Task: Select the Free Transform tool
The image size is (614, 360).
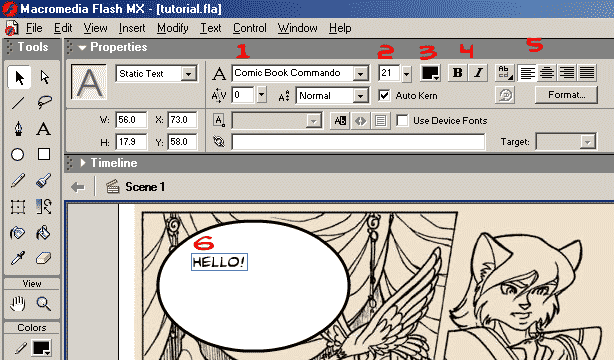Action: point(18,207)
